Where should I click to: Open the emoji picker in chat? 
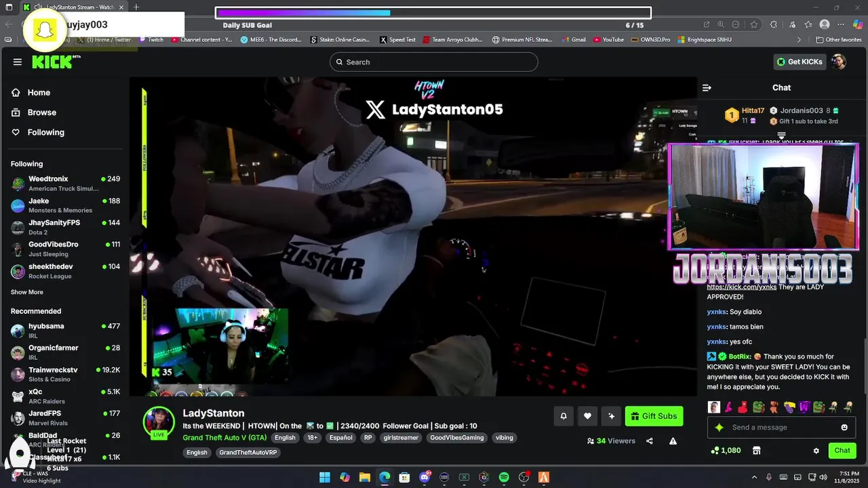tap(844, 428)
